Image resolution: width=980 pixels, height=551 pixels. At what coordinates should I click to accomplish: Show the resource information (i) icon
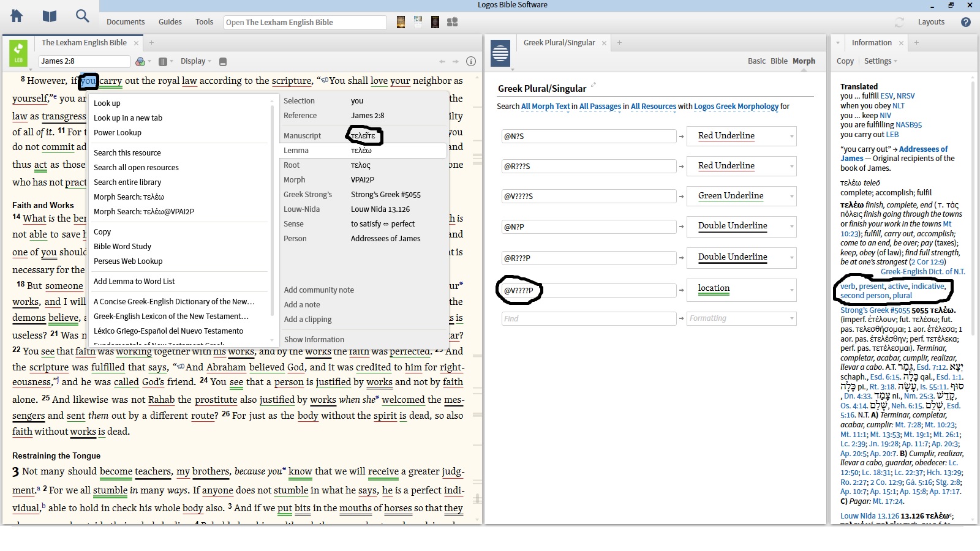(471, 61)
